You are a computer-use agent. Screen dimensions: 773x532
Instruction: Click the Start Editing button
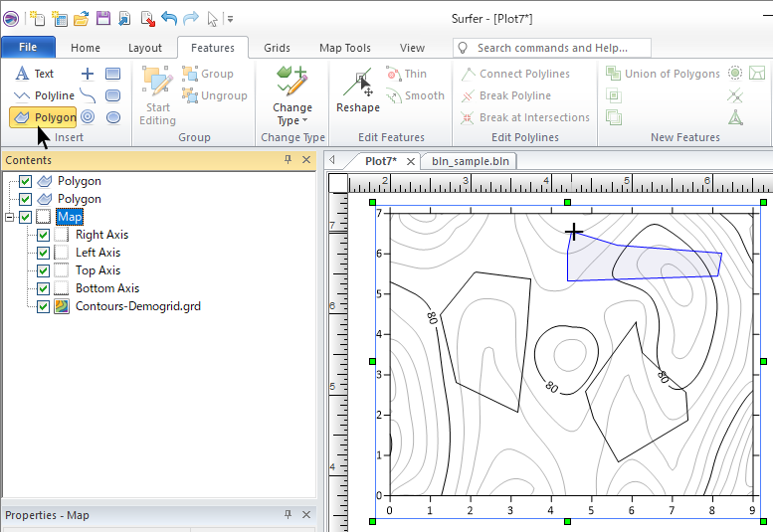click(157, 96)
